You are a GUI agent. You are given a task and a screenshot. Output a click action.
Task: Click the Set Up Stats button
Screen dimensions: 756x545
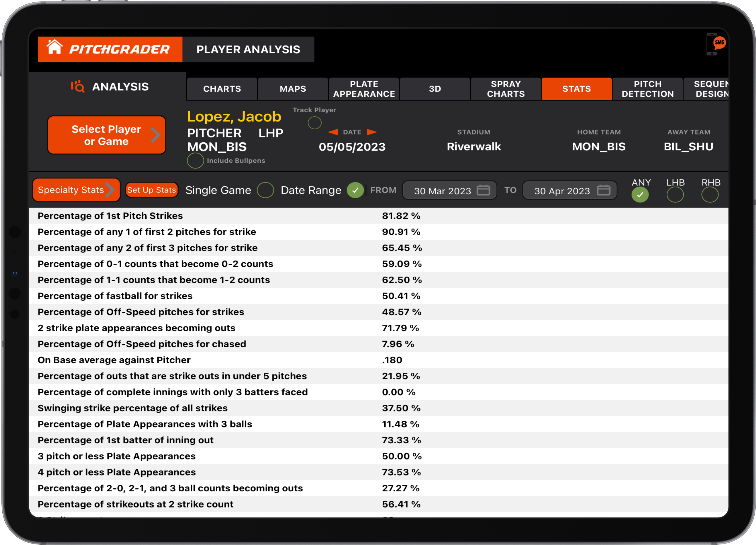tap(152, 190)
